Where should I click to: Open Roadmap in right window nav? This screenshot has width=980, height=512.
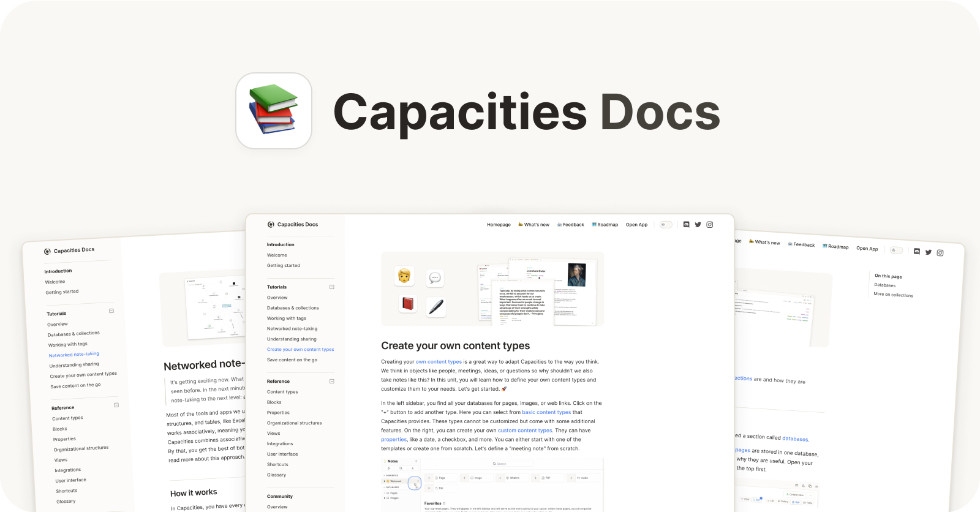[x=835, y=246]
